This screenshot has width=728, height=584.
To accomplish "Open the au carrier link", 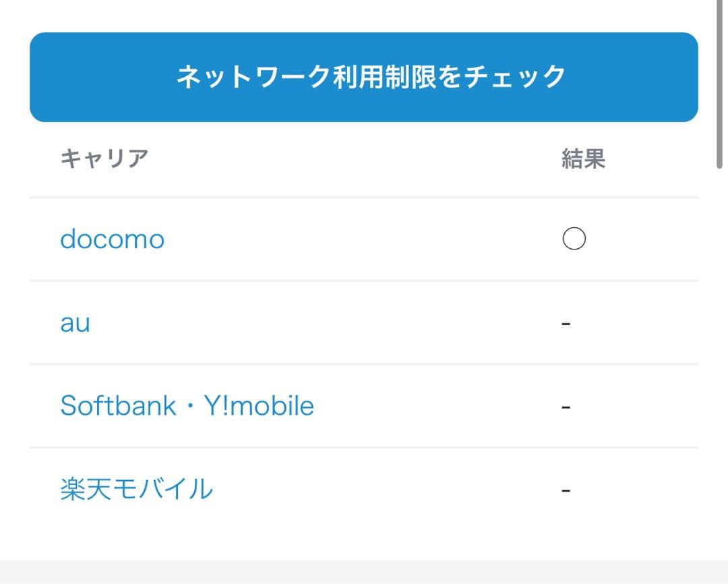I will tap(75, 323).
